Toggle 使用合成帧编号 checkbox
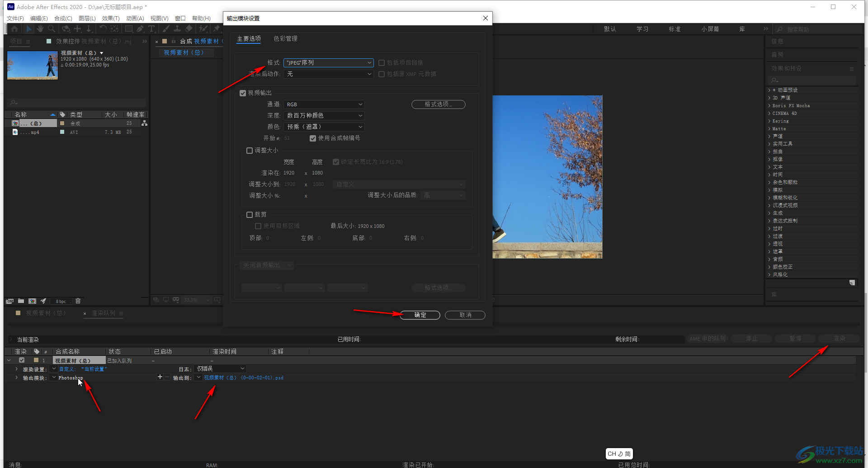 313,138
